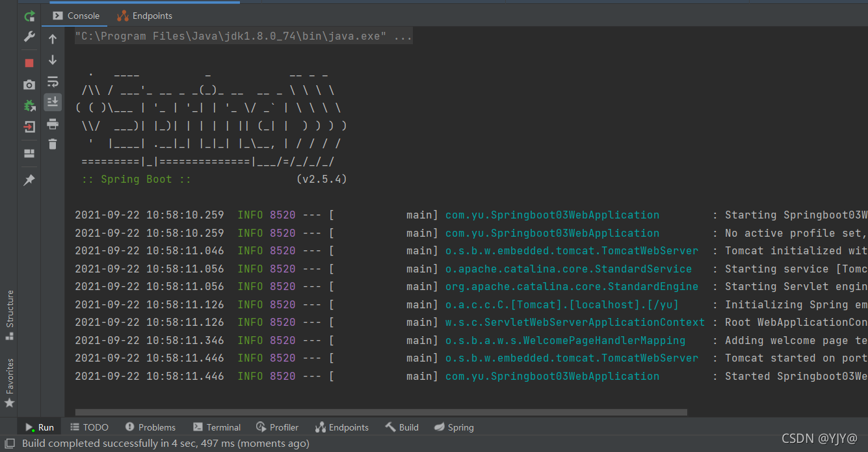This screenshot has width=868, height=452.
Task: Click 'o.s.b.a.w.s.WelcomePageHandlerMapping' logger name
Action: [x=565, y=340]
